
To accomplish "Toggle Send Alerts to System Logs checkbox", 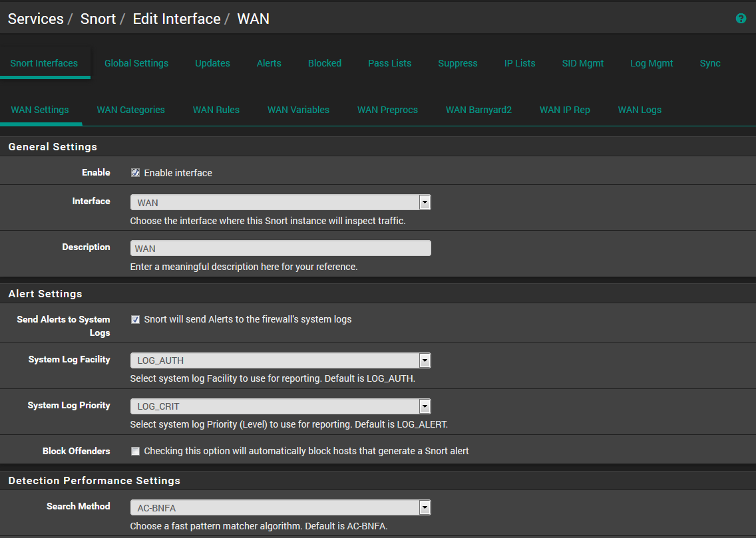I will tap(136, 319).
